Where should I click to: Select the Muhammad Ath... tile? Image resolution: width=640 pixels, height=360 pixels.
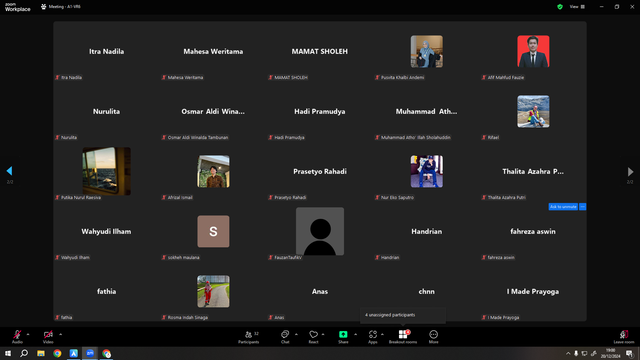(427, 111)
